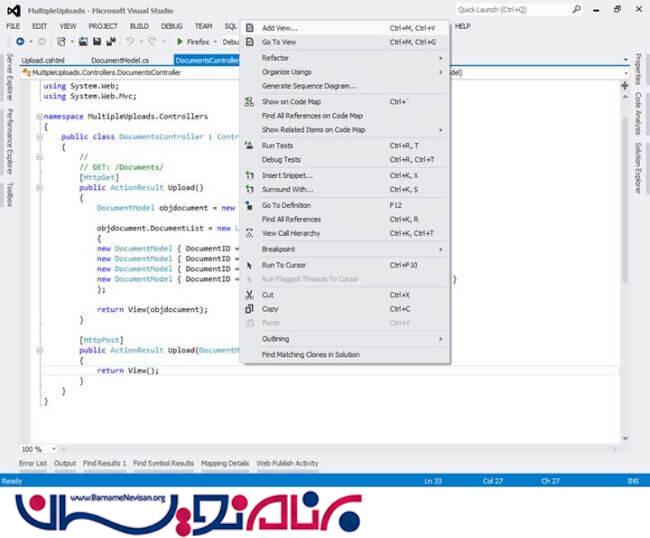
Task: Click the Cut scissors icon
Action: coord(250,295)
